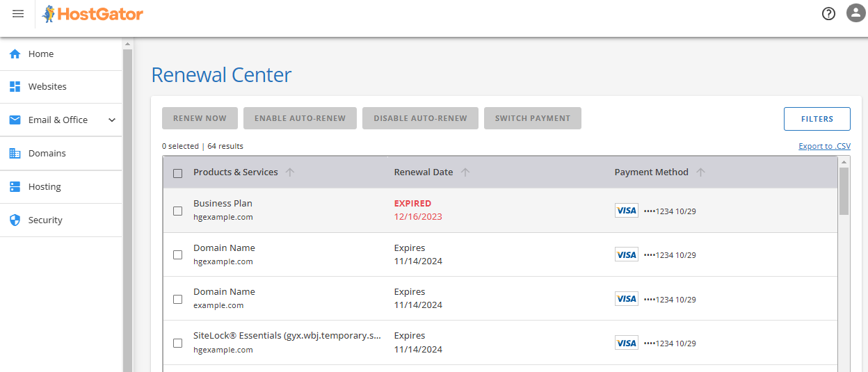This screenshot has height=372, width=868.
Task: Click Enable Auto-Renew button
Action: pos(300,118)
